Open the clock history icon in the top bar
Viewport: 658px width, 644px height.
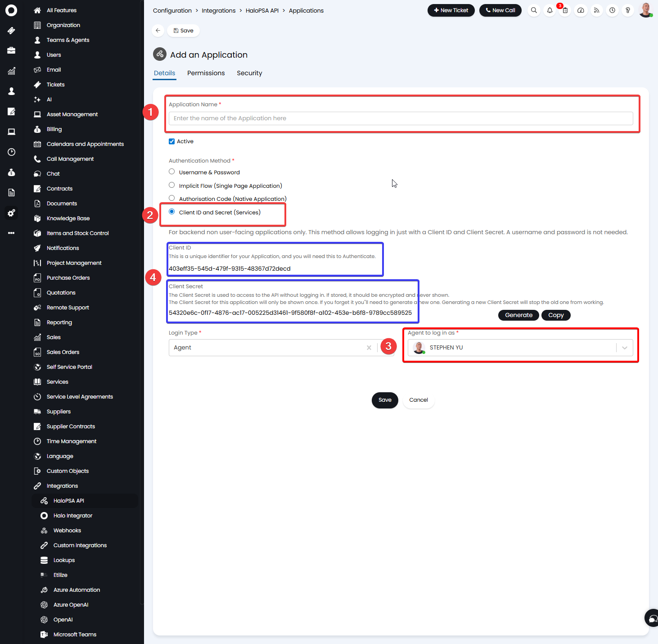[612, 10]
